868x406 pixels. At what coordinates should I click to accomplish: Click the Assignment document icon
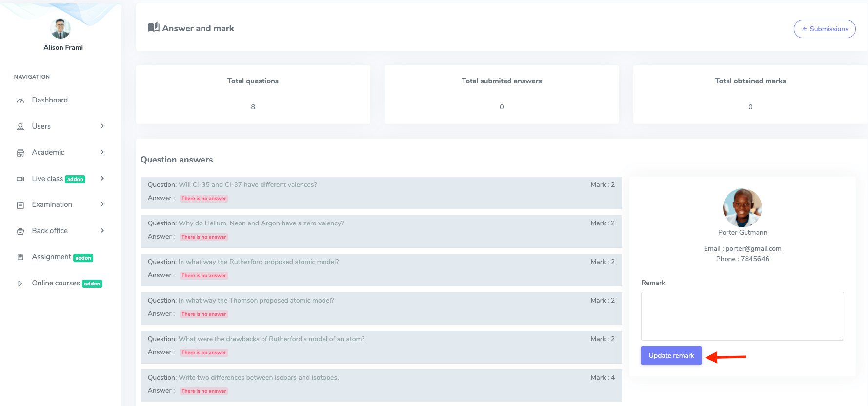20,257
